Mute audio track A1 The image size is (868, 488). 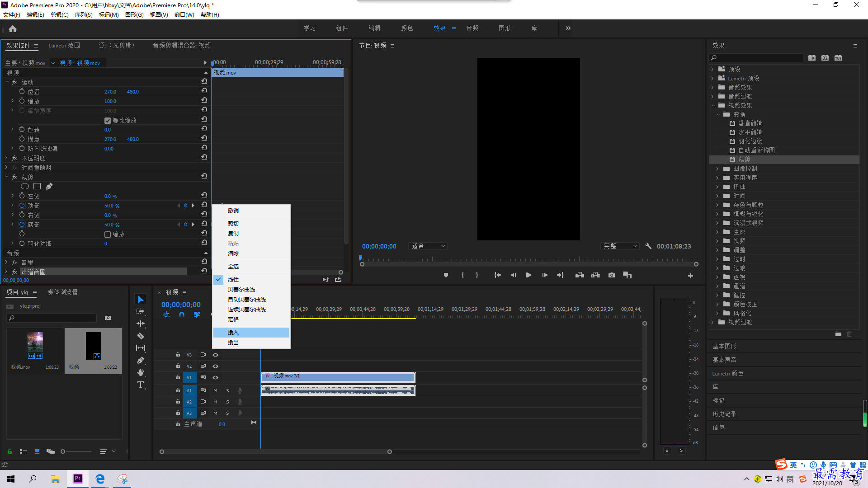215,390
